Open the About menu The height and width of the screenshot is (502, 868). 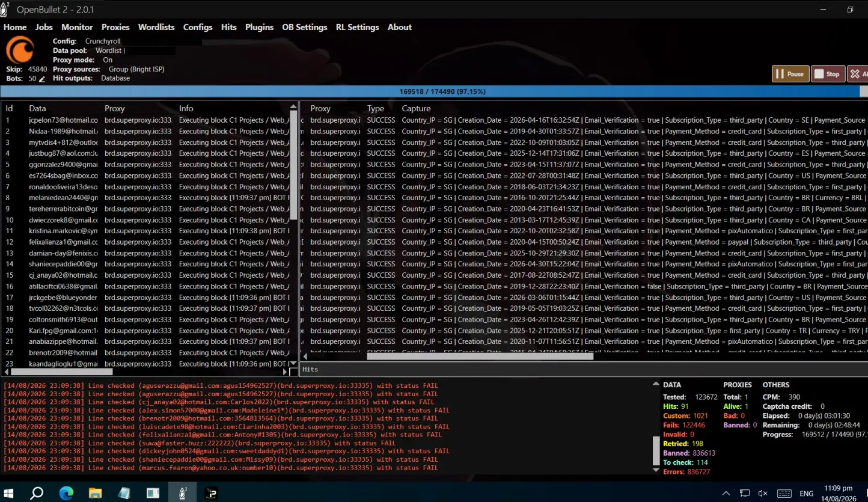point(400,27)
